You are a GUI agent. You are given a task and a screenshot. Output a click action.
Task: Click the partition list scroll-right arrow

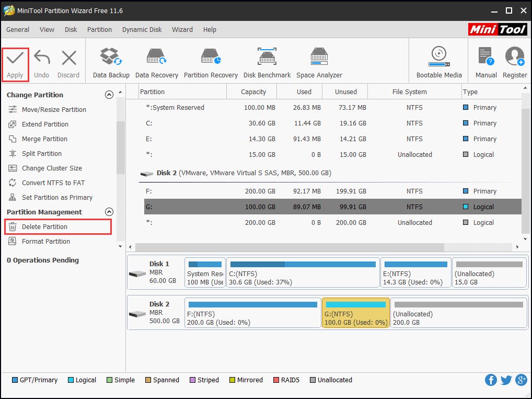click(x=517, y=247)
